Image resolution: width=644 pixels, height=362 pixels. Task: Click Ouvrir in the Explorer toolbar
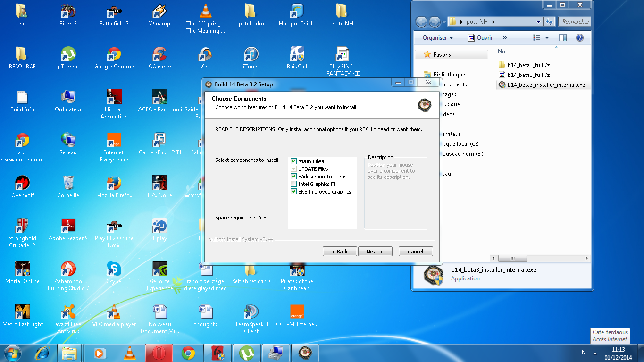480,38
